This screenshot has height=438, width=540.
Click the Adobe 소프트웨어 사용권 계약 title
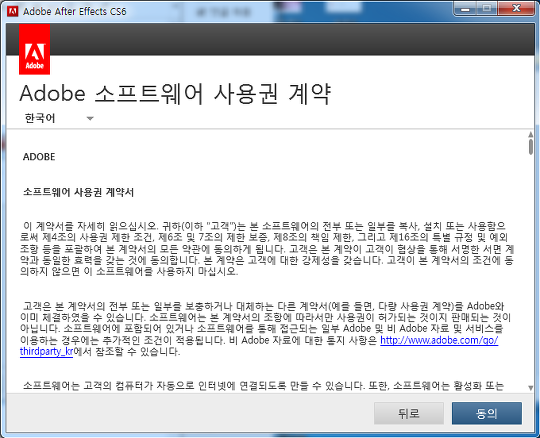[x=175, y=94]
